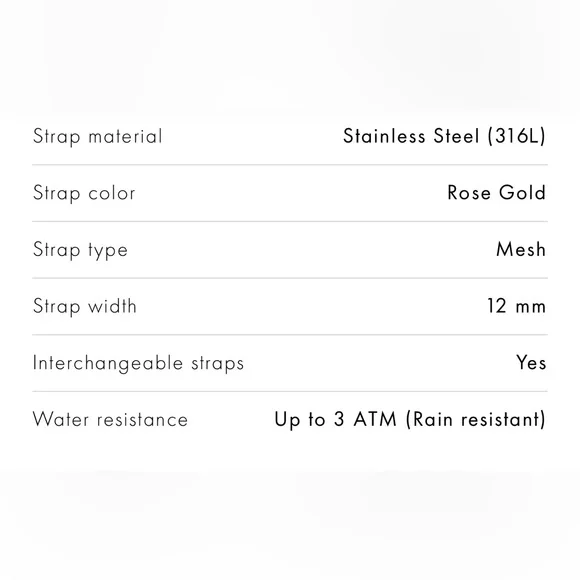Click the Strap color label

(x=84, y=193)
